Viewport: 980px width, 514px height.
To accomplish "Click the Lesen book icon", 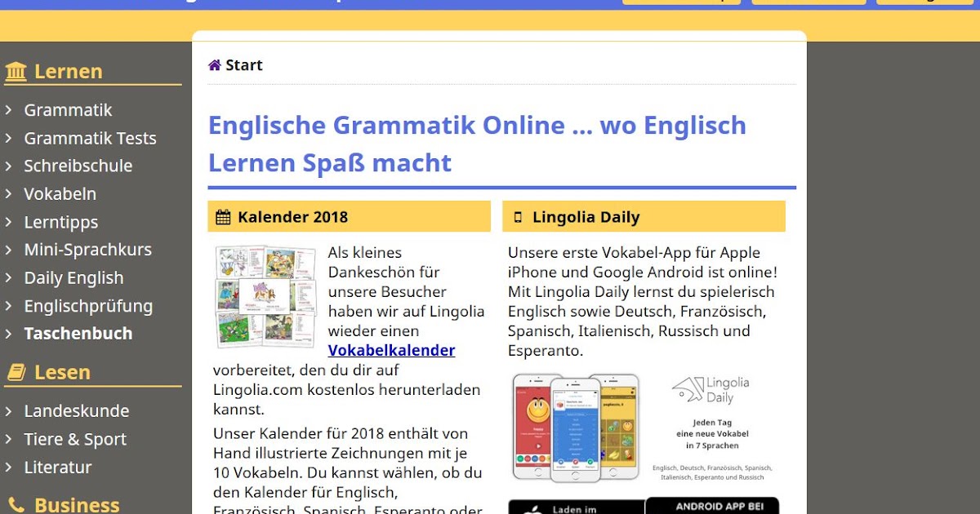I will 16,373.
